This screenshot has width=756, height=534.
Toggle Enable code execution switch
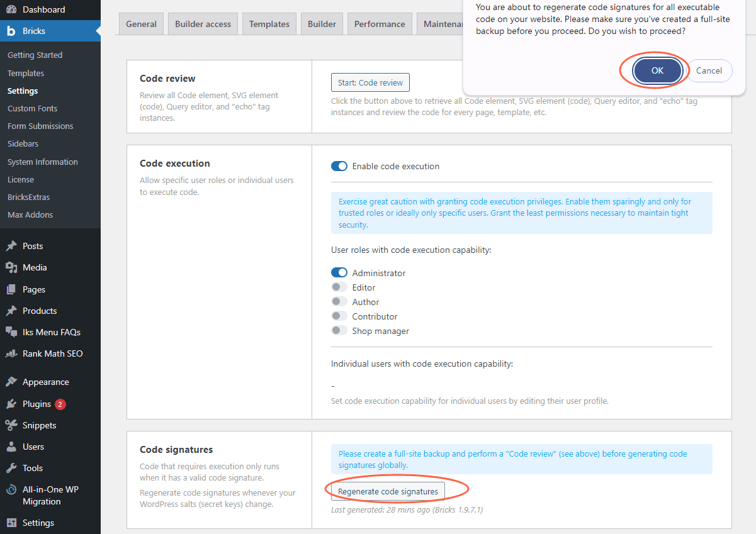pyautogui.click(x=339, y=166)
